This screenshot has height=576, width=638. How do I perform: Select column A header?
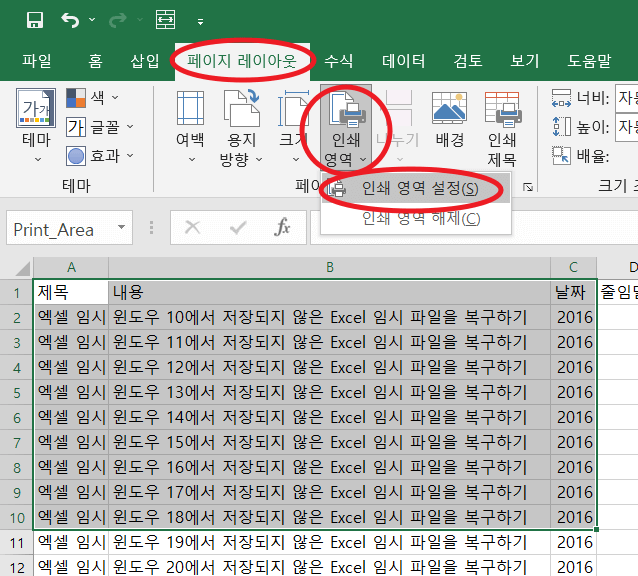[x=71, y=268]
